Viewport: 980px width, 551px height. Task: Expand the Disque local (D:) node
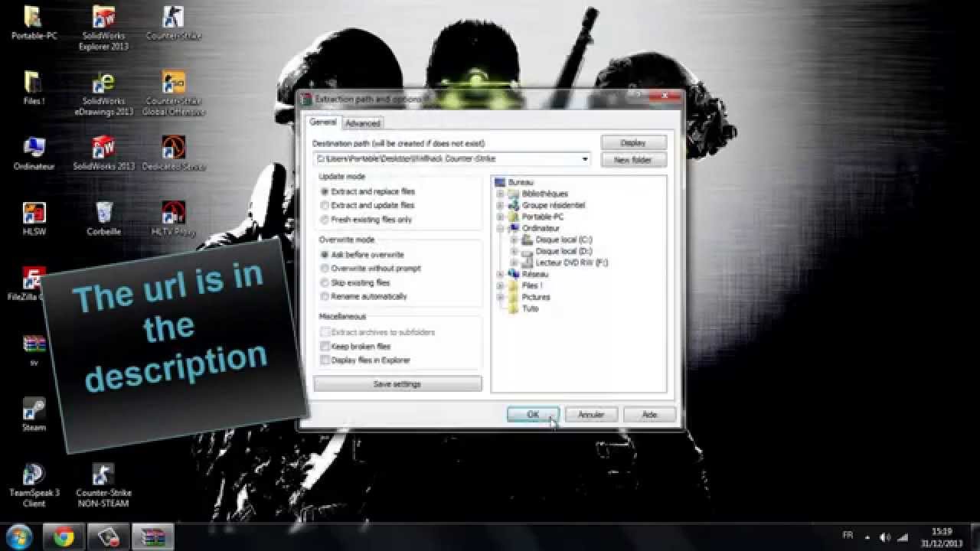point(514,251)
